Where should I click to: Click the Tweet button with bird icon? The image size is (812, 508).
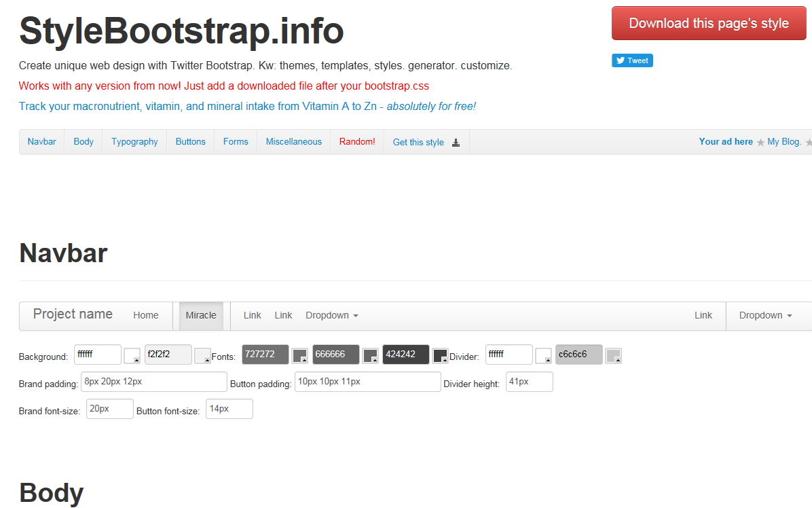(x=632, y=60)
